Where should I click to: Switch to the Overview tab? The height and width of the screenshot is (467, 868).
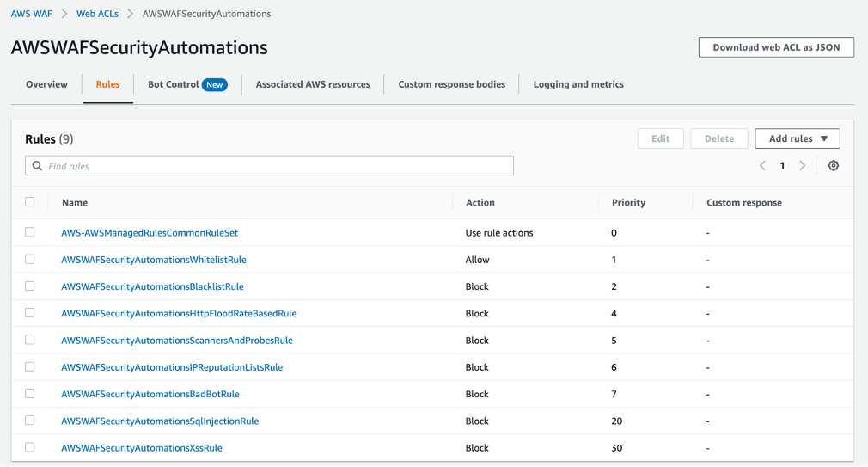(x=46, y=84)
